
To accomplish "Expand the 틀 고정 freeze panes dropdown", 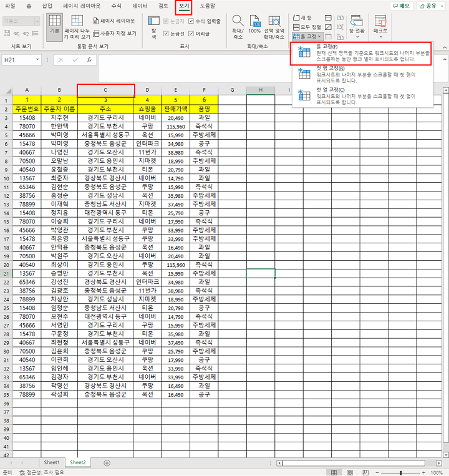I will click(307, 37).
